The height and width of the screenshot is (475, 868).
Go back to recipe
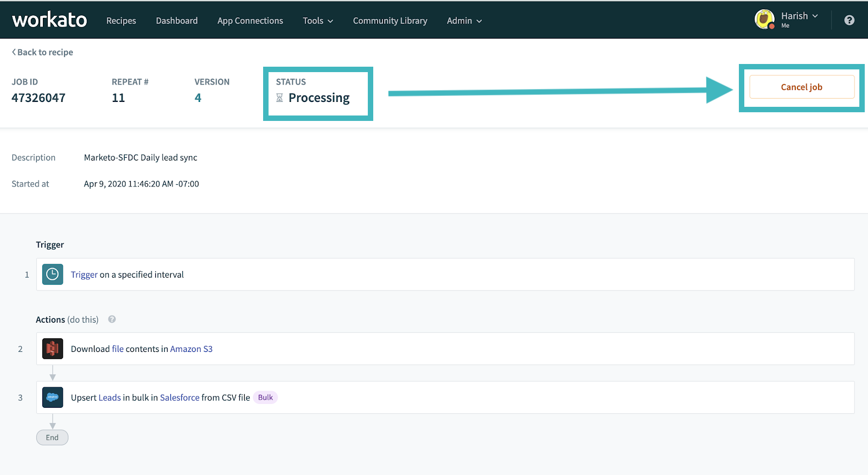tap(42, 52)
